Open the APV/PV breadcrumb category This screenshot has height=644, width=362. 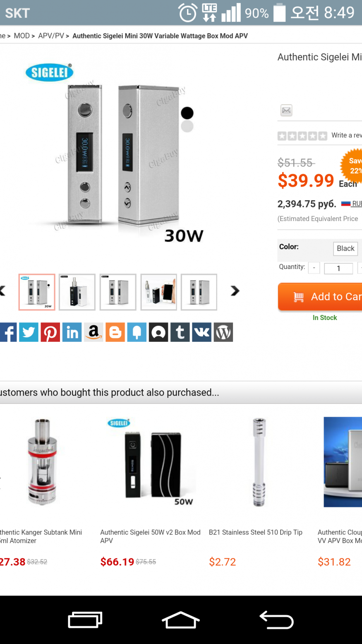pyautogui.click(x=51, y=36)
